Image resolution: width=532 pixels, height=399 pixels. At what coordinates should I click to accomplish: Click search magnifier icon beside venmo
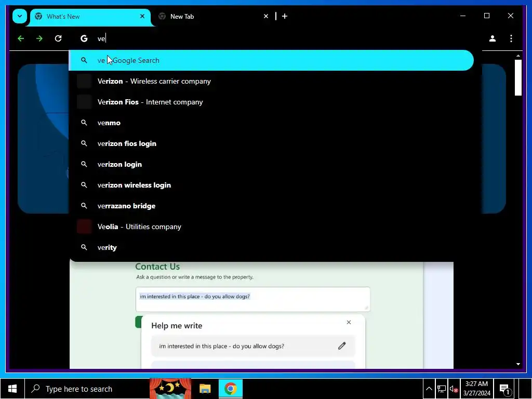pos(84,123)
